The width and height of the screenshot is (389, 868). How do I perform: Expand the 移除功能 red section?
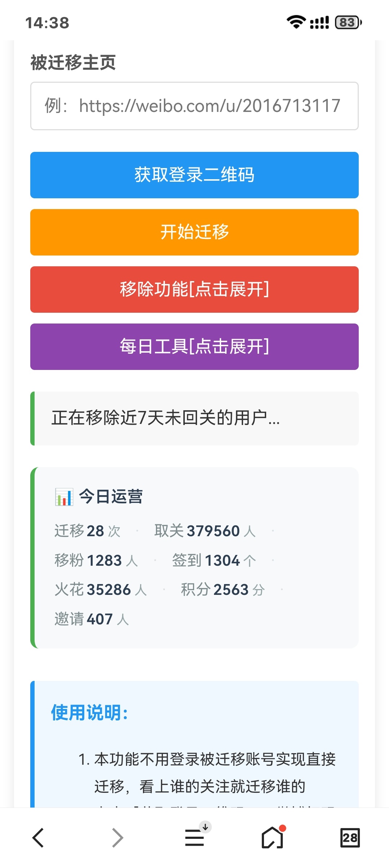coord(194,289)
